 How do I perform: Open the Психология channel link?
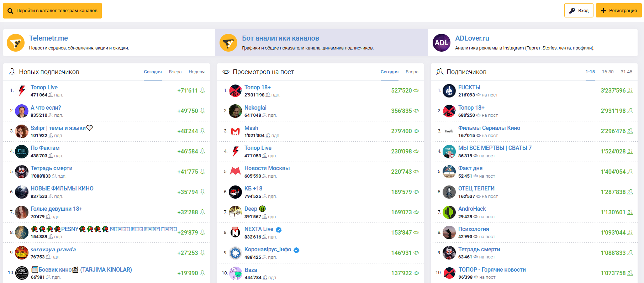coord(474,229)
